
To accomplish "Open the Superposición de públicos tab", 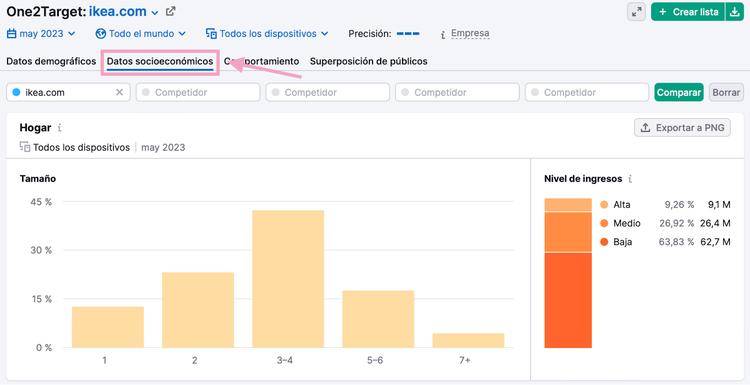I will point(368,61).
